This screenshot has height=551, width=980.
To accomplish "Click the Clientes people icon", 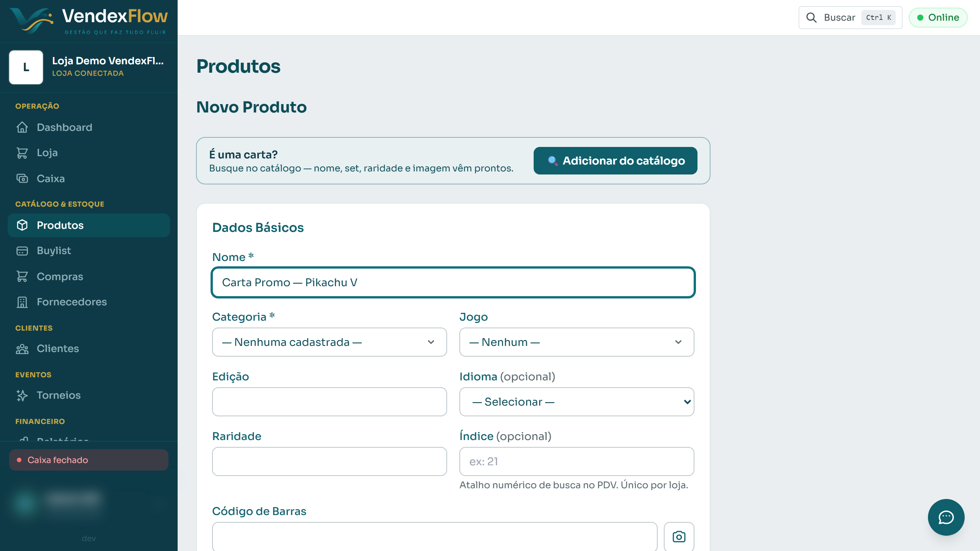I will tap(22, 349).
